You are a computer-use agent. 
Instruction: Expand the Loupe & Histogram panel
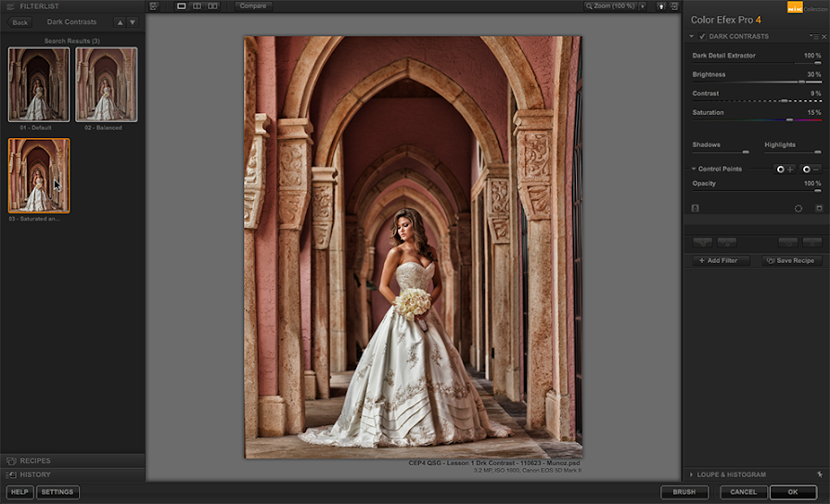(733, 474)
